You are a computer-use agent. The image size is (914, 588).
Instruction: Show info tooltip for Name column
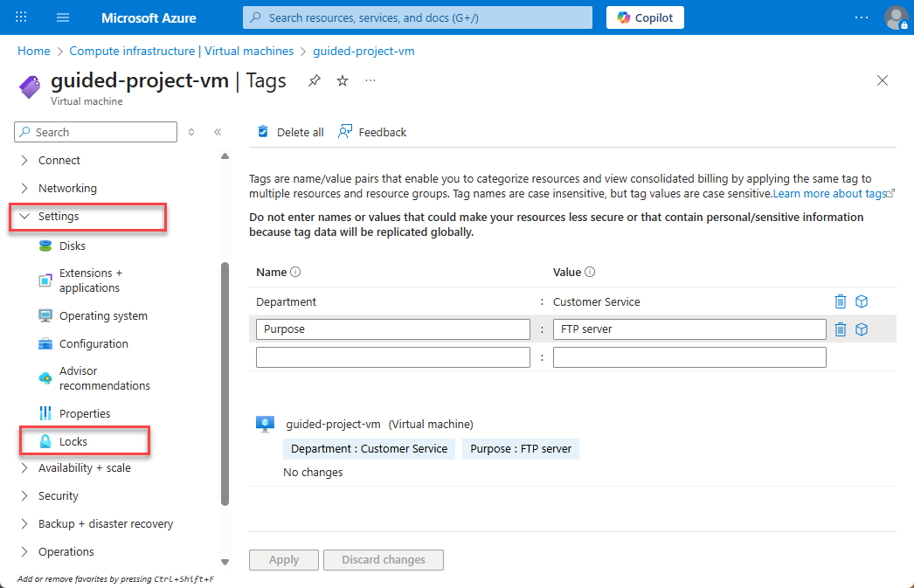click(295, 272)
